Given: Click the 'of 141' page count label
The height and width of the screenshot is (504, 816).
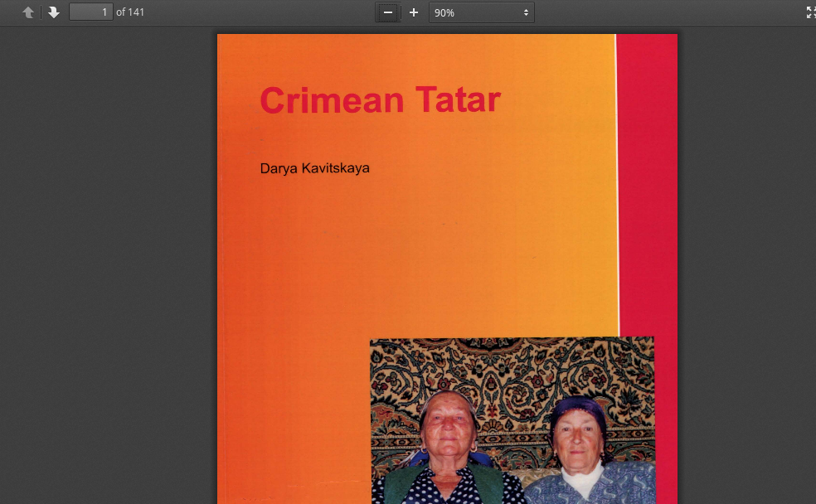Looking at the screenshot, I should pos(130,12).
